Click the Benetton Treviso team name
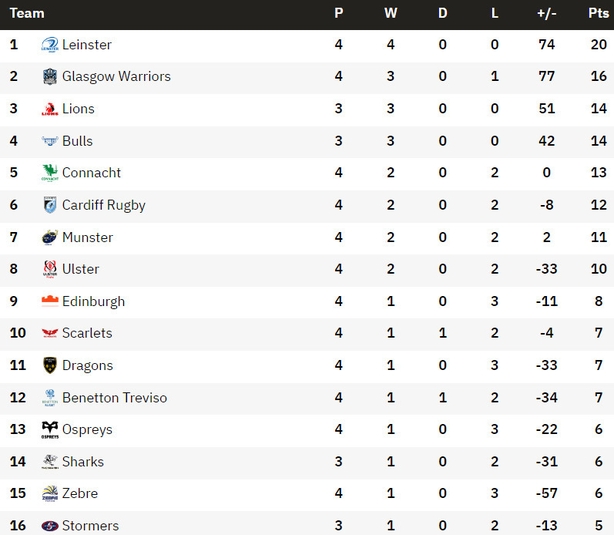The image size is (614, 535). (x=115, y=398)
